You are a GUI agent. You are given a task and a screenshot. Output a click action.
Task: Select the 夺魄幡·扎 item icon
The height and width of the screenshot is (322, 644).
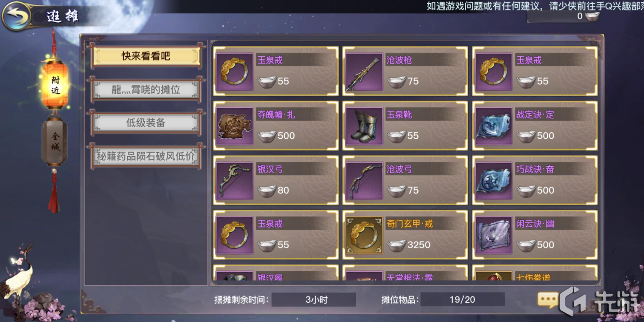(x=235, y=126)
